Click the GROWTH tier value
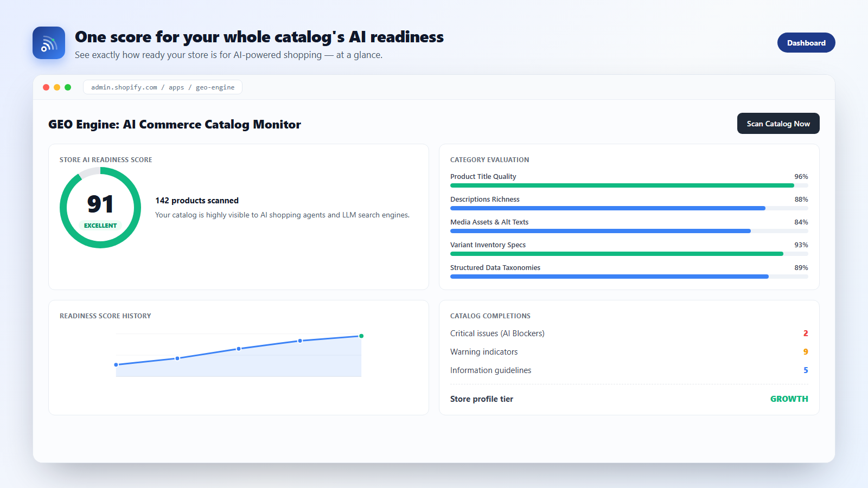Screen dimensions: 868x488 click(789, 399)
